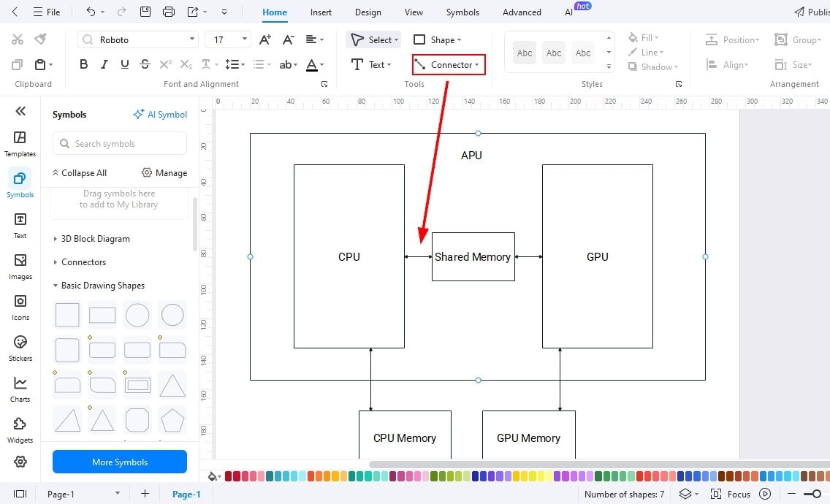
Task: Open the Stickers panel
Action: [20, 348]
